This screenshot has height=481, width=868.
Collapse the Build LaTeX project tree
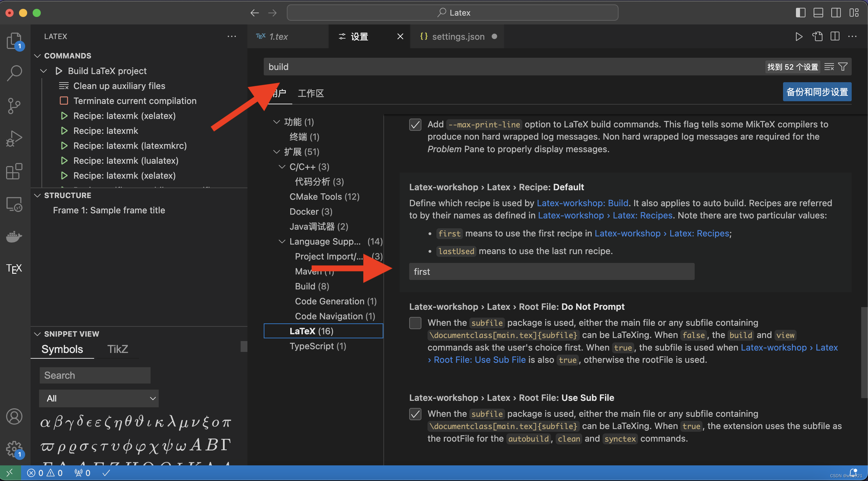tap(44, 71)
